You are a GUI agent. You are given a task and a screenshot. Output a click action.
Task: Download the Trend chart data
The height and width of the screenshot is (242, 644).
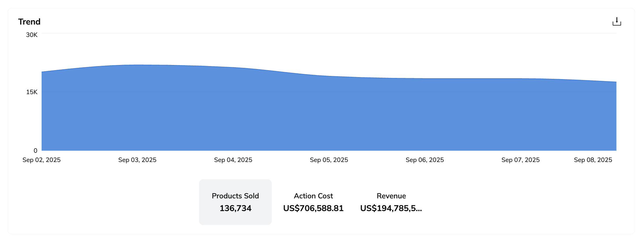617,21
